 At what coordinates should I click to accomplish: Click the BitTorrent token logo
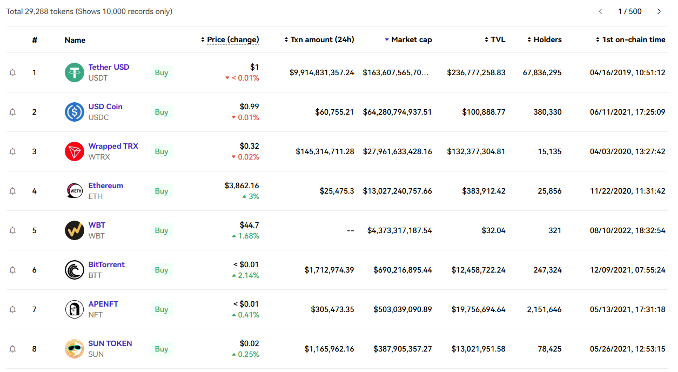74,270
